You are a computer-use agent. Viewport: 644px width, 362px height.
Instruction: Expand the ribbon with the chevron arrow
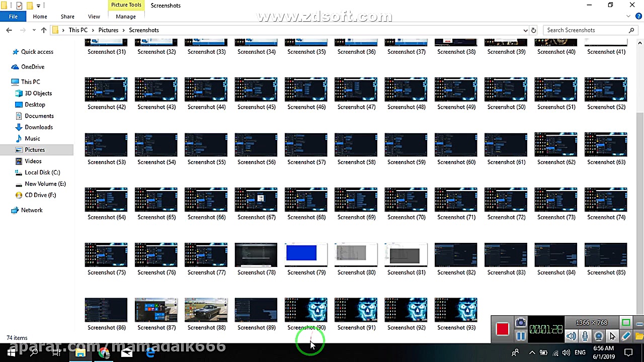click(629, 17)
